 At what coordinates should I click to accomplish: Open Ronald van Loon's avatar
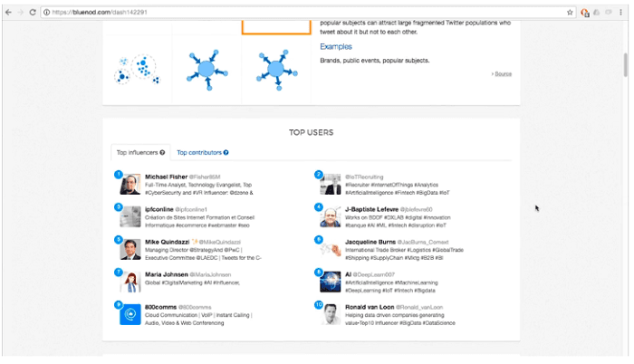[x=331, y=315]
